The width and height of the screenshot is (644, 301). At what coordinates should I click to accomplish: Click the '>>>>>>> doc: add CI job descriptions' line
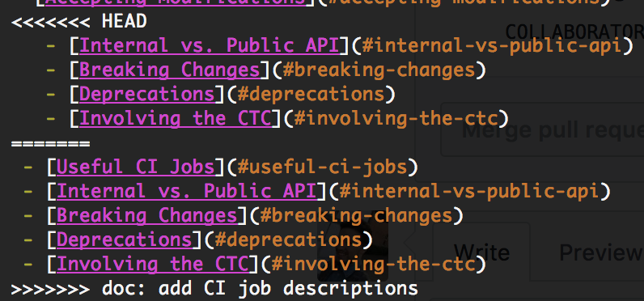214,288
